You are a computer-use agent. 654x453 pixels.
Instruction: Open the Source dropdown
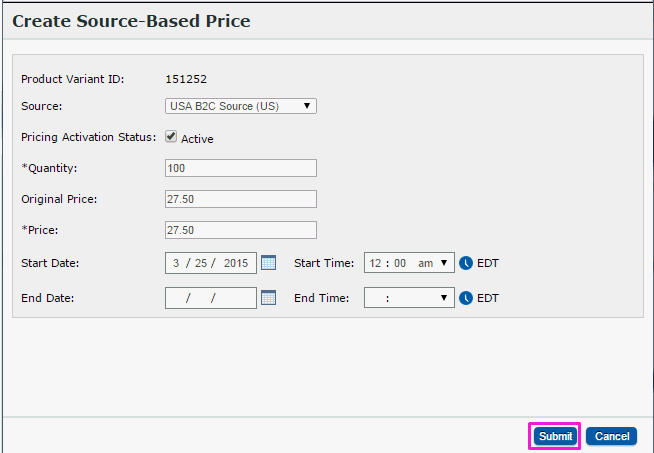click(241, 106)
